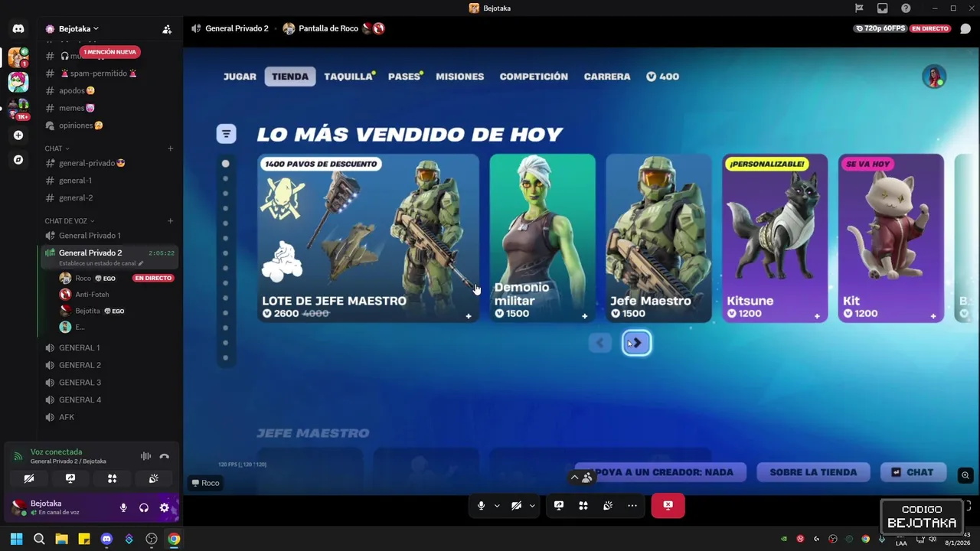This screenshot has height=551, width=980.
Task: Click the invite people icon beside Bejotaka
Action: pos(167,29)
